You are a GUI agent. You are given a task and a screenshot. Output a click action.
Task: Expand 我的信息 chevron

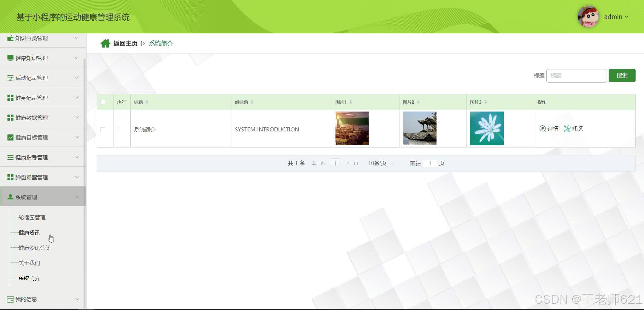77,299
